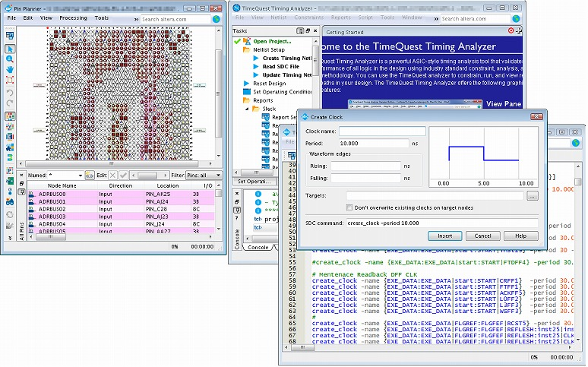This screenshot has width=588, height=367.
Task: Click the Falling edge field
Action: tap(365, 179)
